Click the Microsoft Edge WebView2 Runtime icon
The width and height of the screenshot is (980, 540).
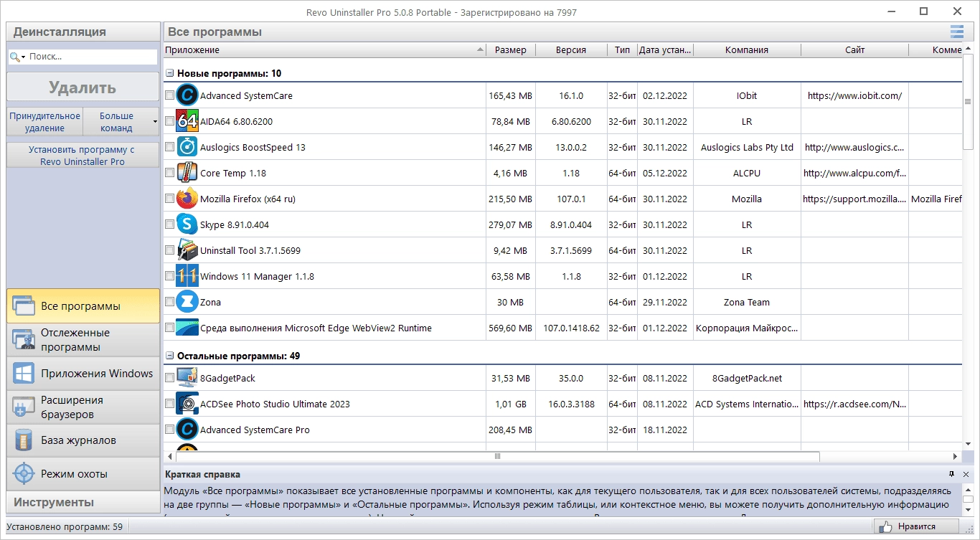187,328
